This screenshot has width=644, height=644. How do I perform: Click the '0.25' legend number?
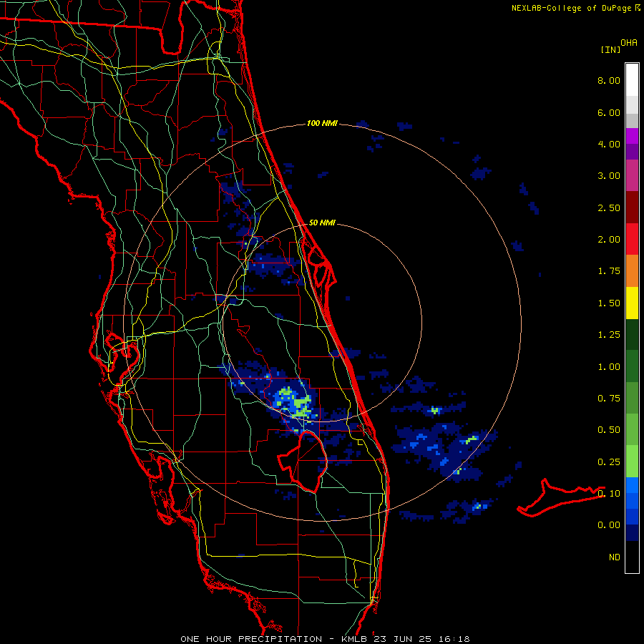click(x=609, y=462)
